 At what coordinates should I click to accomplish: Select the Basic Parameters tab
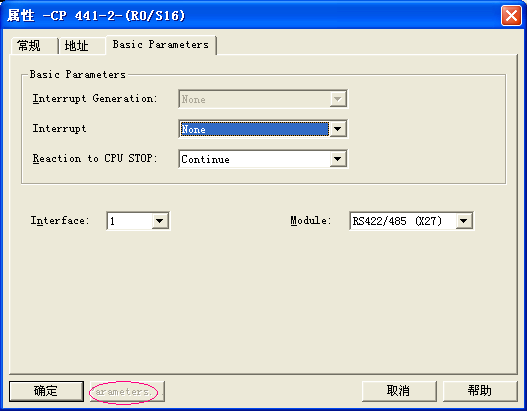click(161, 44)
